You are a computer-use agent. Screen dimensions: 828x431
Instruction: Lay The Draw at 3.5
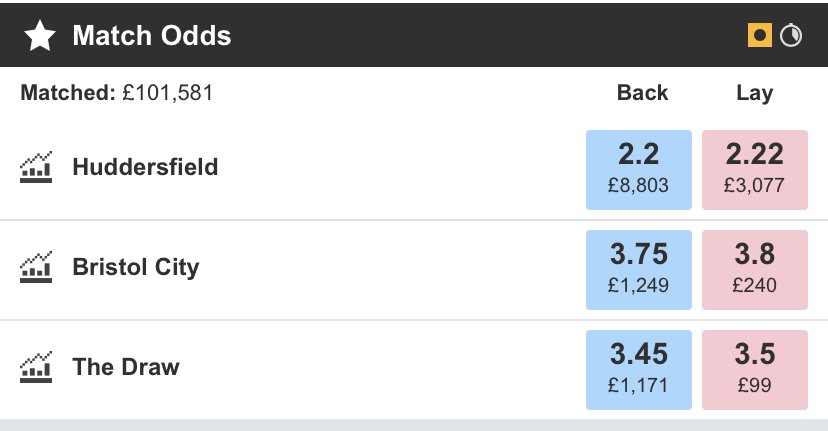tap(755, 370)
